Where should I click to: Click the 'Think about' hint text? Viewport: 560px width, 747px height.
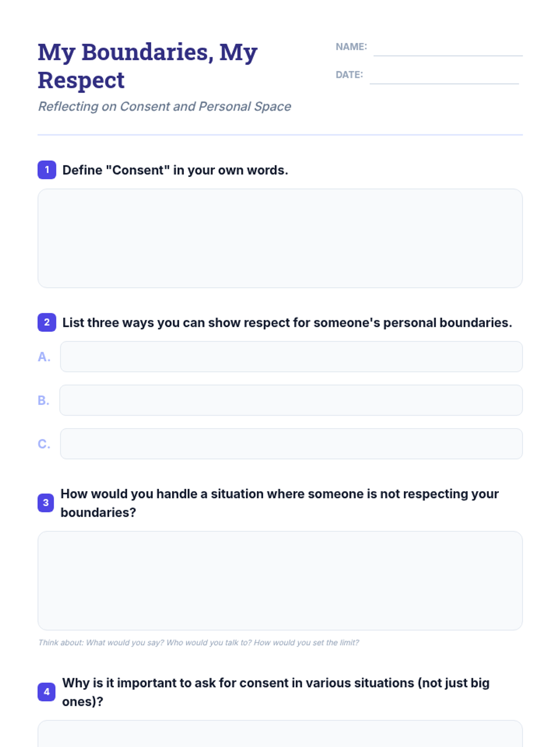198,642
